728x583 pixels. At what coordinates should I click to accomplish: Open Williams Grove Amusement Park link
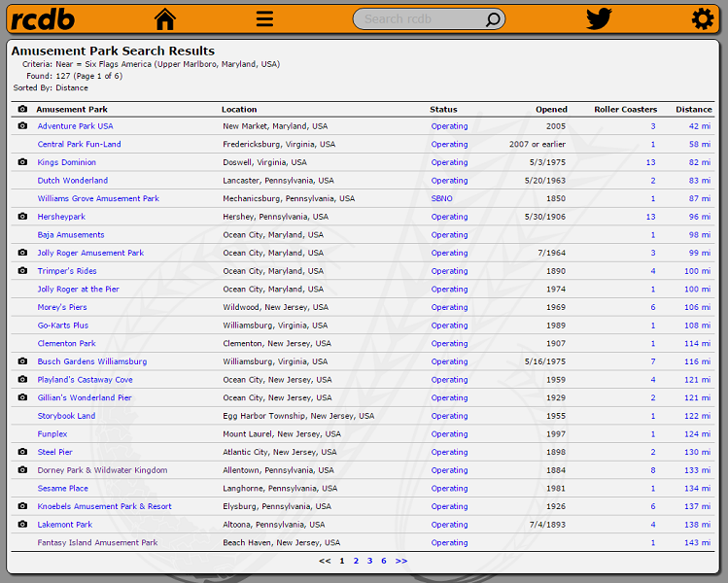[x=98, y=198]
